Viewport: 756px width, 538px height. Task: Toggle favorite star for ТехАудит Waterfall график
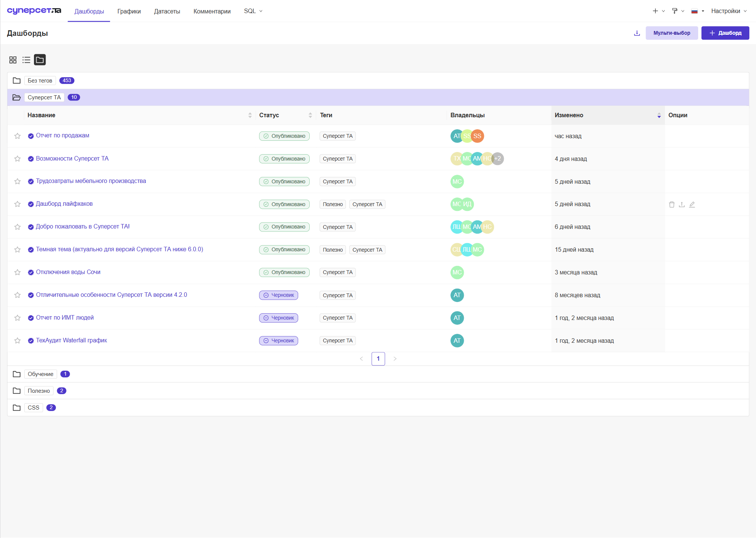click(x=18, y=340)
